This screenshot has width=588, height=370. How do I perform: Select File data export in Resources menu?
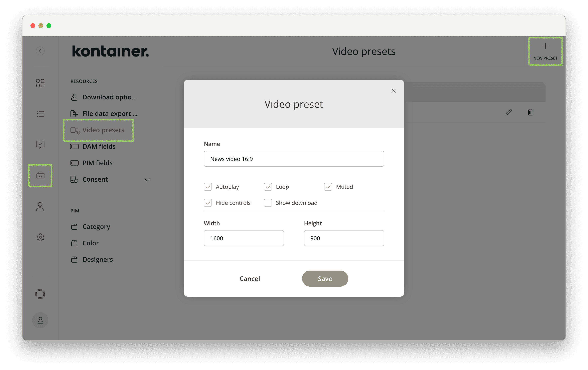(110, 113)
